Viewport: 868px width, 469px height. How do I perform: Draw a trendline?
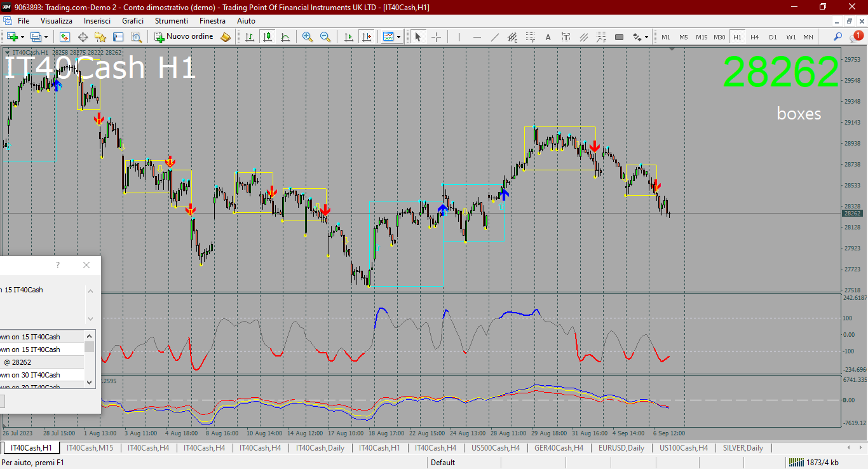point(494,37)
